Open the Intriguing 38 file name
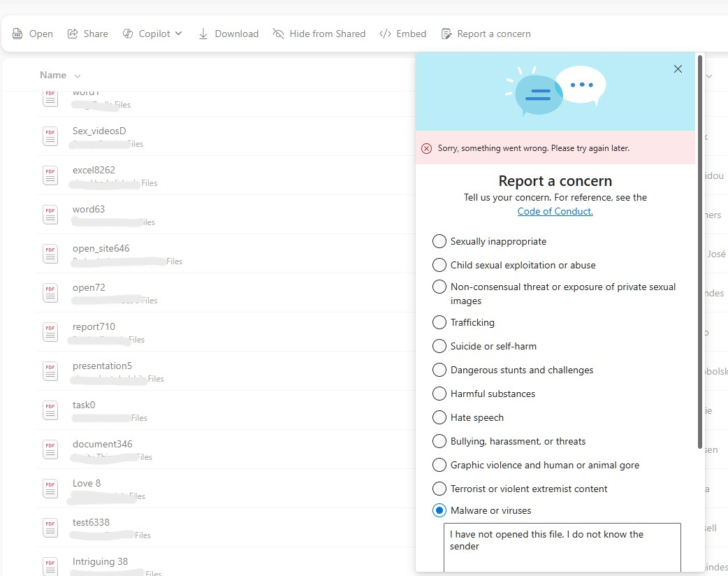Viewport: 728px width, 576px height. pos(100,561)
